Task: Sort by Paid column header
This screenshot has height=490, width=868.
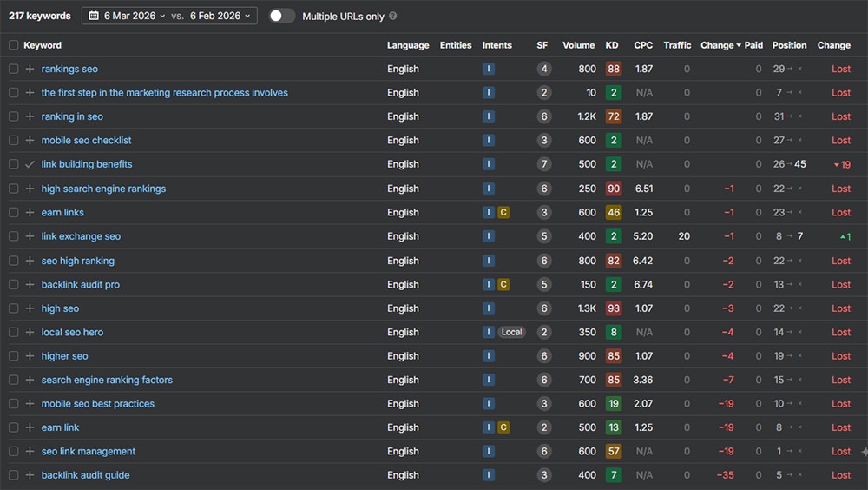Action: (x=753, y=45)
